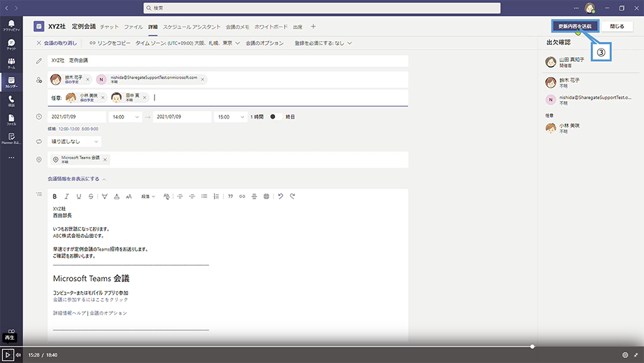Insert a table using the grid icon
This screenshot has width=644, height=363.
266,196
